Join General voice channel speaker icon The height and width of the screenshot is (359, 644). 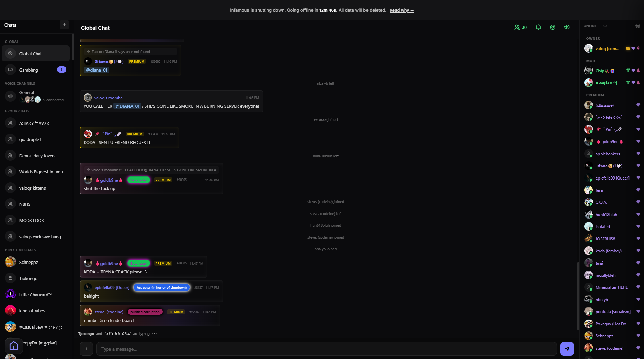[x=10, y=96]
